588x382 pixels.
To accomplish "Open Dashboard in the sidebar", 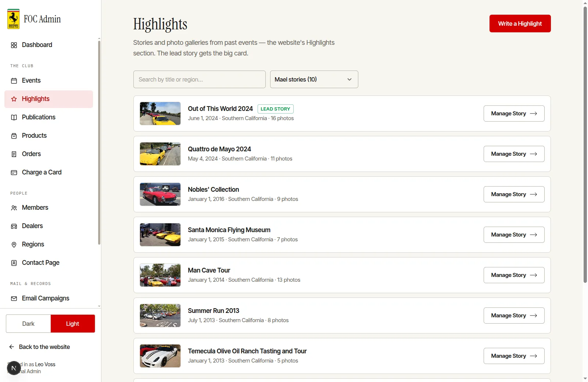I will [49, 45].
